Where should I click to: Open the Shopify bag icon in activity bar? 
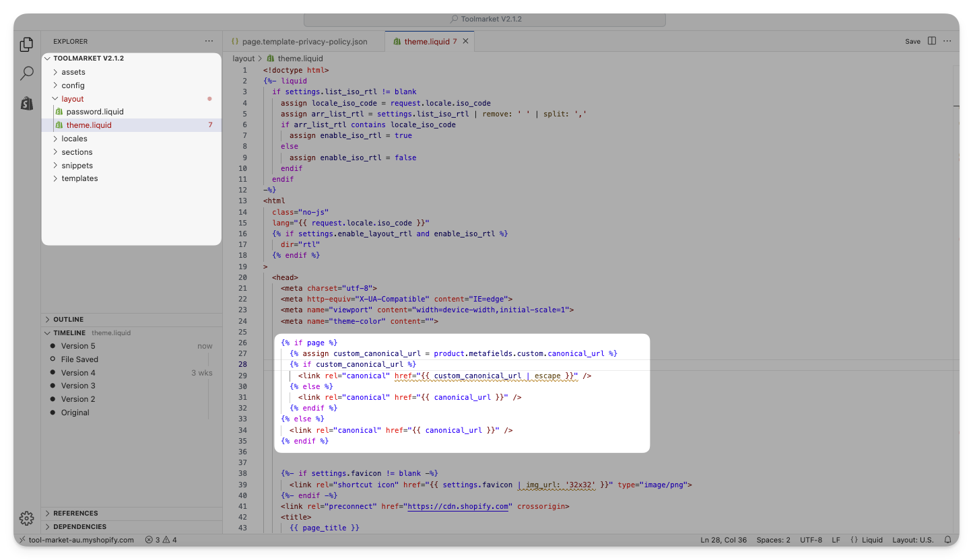26,103
